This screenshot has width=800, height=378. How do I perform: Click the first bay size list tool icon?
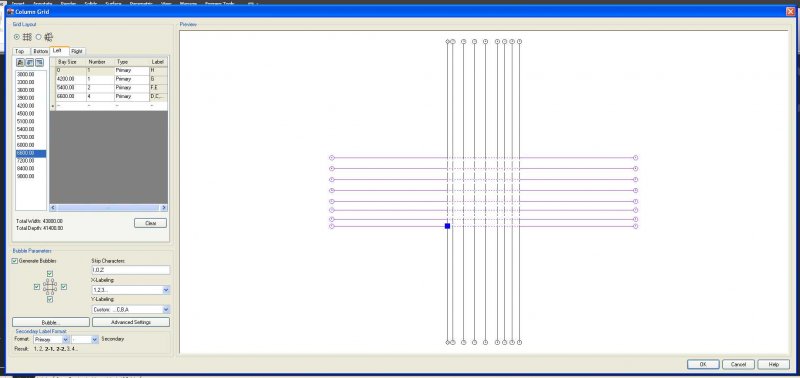click(x=20, y=62)
